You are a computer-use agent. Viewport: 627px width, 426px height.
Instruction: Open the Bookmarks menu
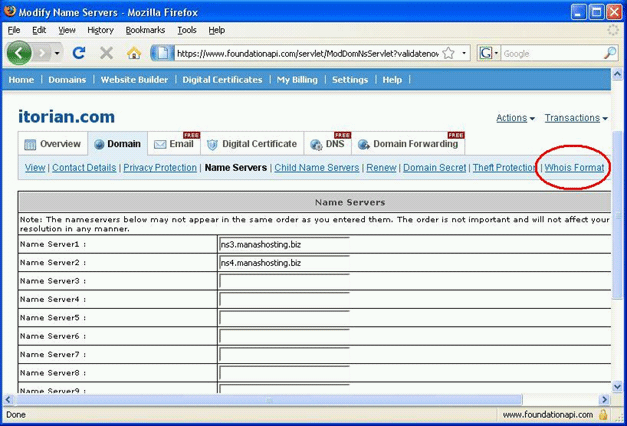point(145,30)
